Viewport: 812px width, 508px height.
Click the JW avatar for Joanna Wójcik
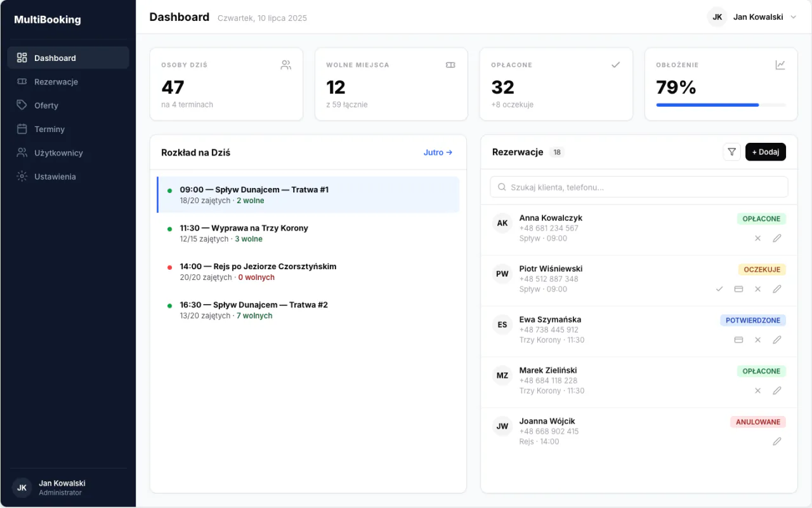click(x=502, y=426)
